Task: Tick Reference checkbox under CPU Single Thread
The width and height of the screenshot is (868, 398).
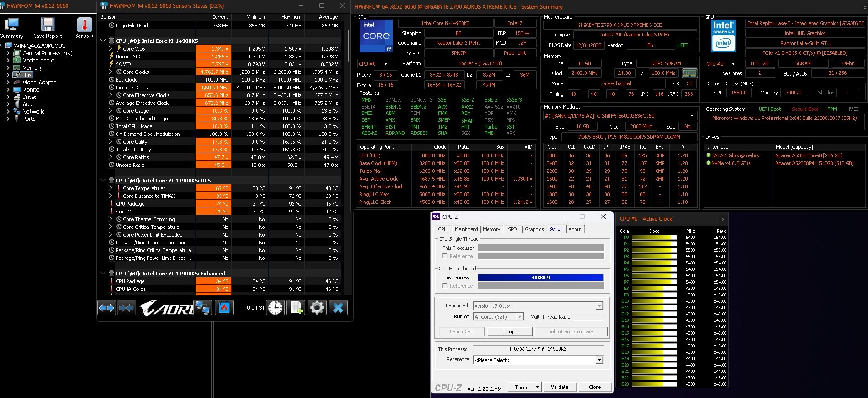Action: coord(445,256)
